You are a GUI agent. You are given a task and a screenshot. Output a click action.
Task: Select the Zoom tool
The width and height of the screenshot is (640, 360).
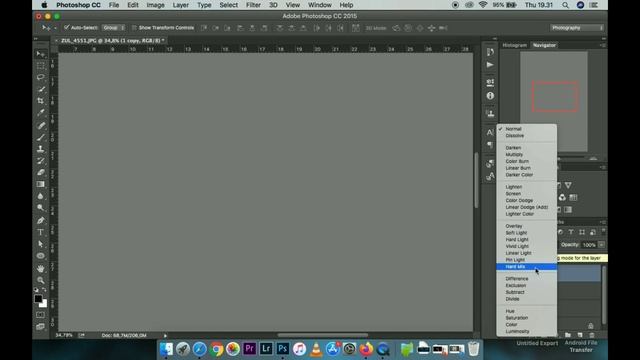click(40, 280)
